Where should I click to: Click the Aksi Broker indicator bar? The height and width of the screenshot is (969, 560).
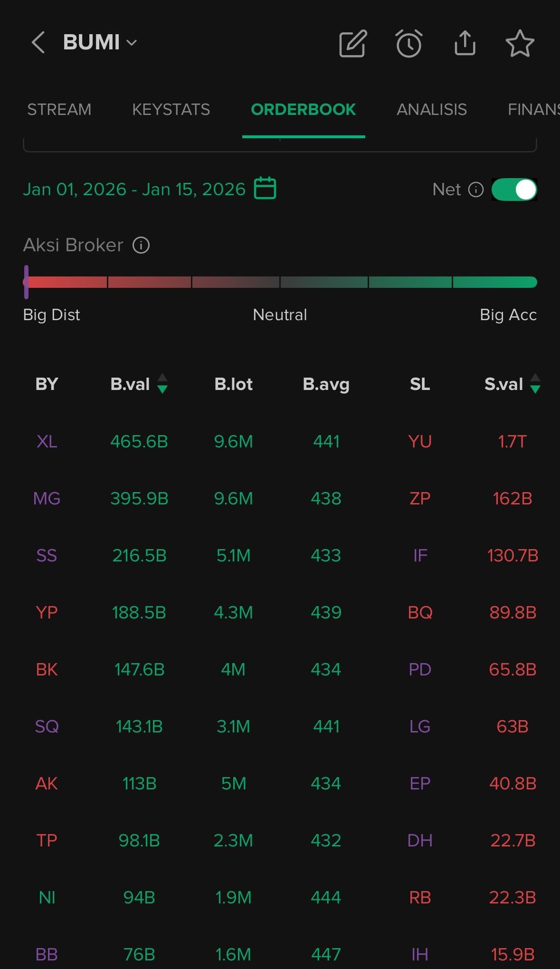pyautogui.click(x=280, y=282)
